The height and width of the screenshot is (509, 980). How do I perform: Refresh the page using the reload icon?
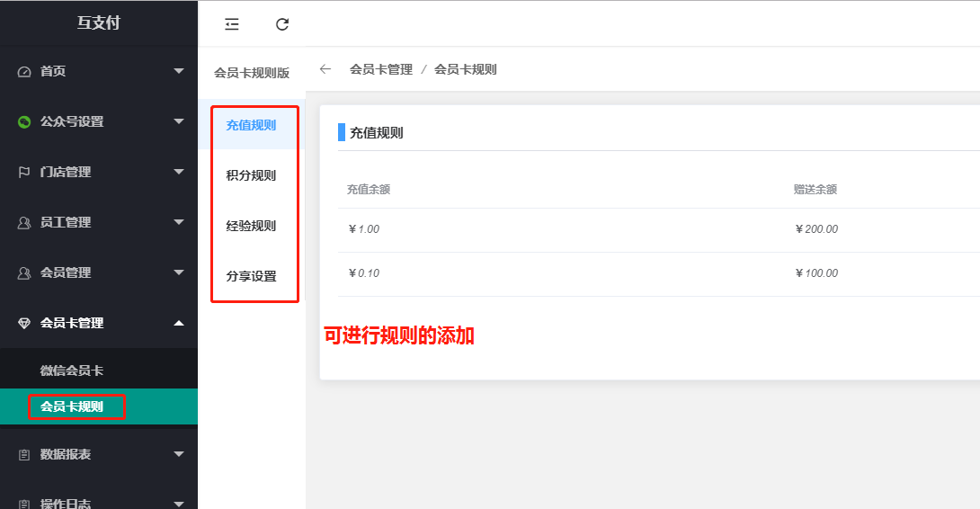click(282, 24)
